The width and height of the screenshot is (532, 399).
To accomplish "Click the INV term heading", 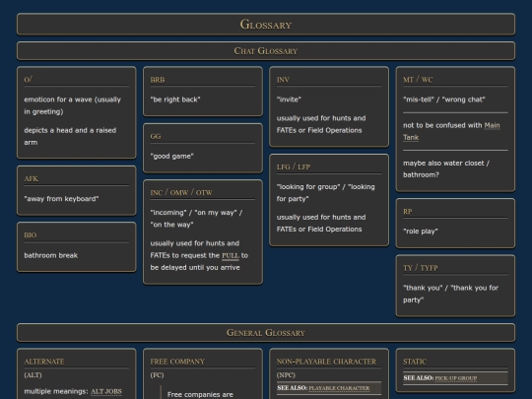I will [x=283, y=80].
